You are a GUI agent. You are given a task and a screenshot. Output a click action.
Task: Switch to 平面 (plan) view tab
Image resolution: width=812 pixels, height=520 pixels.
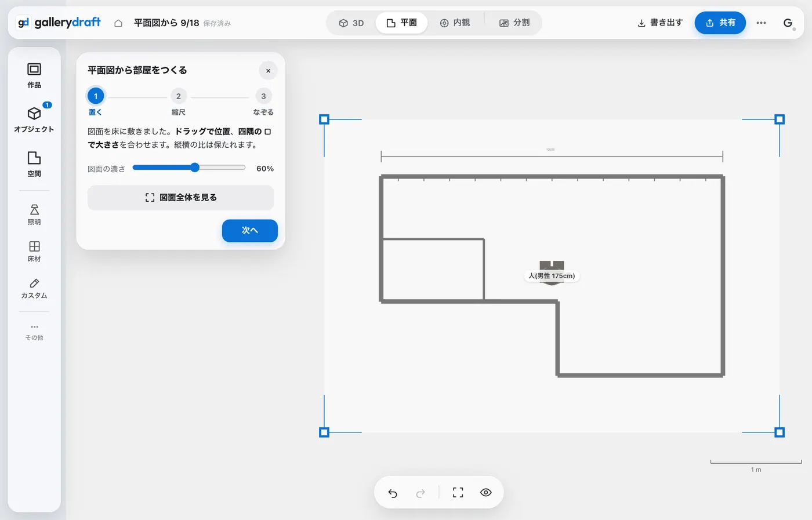[x=401, y=23]
